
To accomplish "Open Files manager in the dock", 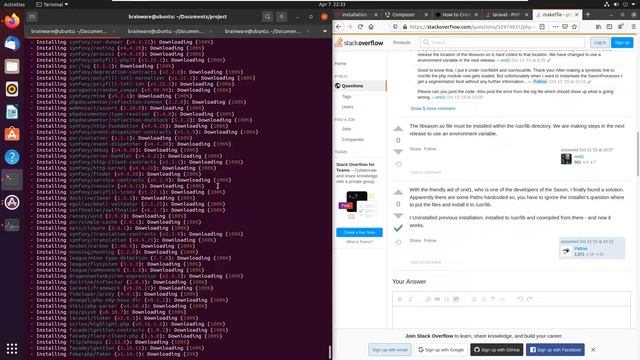I will click(x=12, y=66).
